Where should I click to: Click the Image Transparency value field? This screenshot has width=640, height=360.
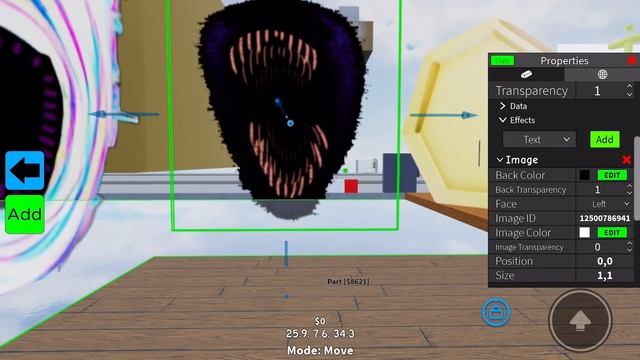tap(598, 247)
